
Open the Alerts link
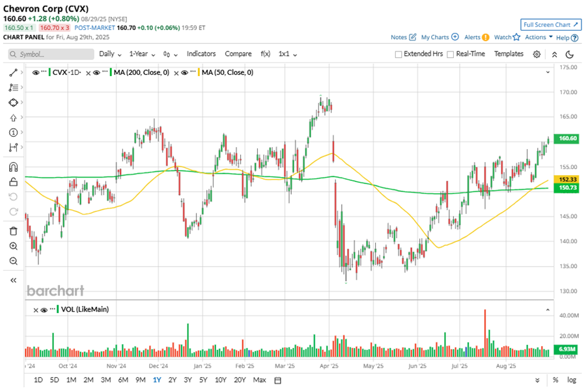pyautogui.click(x=476, y=37)
